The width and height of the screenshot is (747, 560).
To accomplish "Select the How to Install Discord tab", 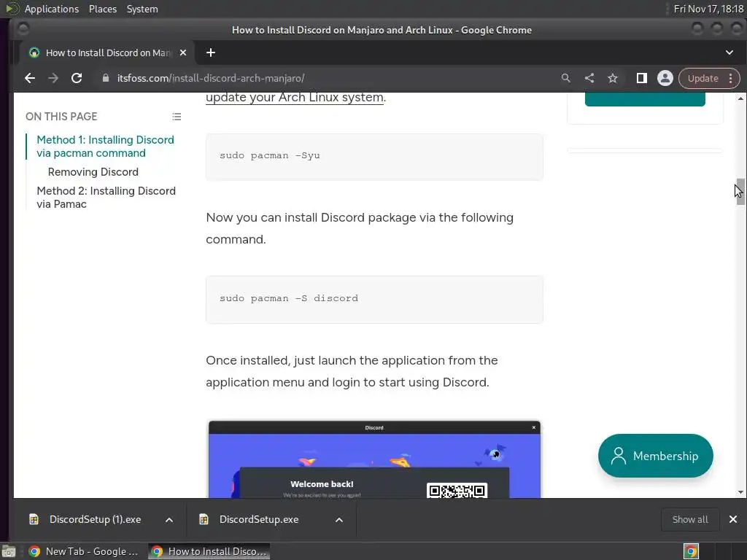I will tap(108, 52).
